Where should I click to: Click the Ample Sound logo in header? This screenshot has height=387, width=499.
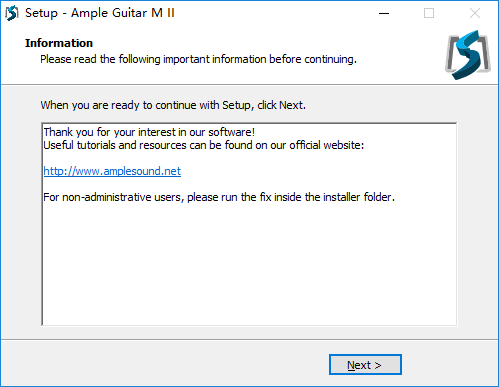click(468, 55)
